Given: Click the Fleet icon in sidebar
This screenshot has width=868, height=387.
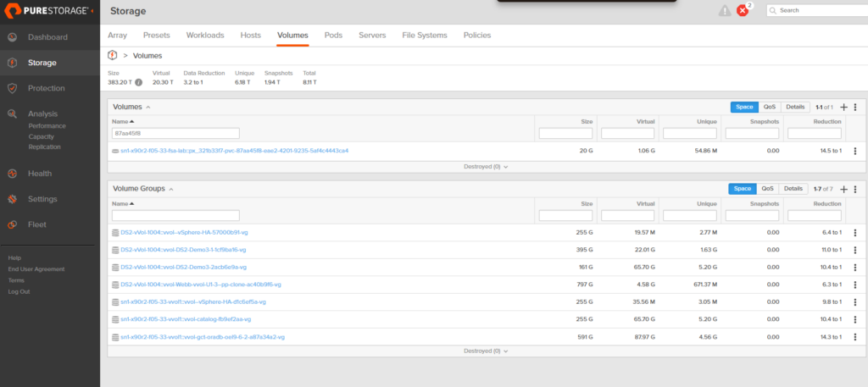Looking at the screenshot, I should [x=12, y=224].
